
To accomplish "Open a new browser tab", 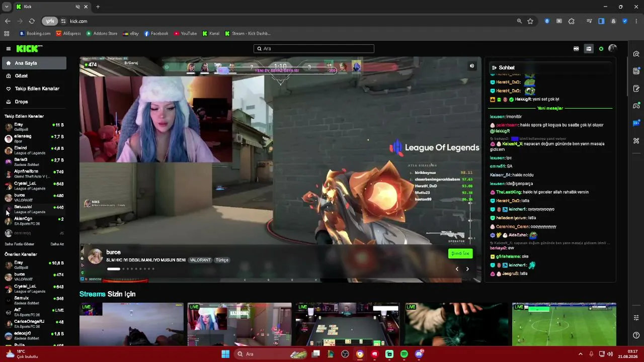I will pyautogui.click(x=98, y=7).
